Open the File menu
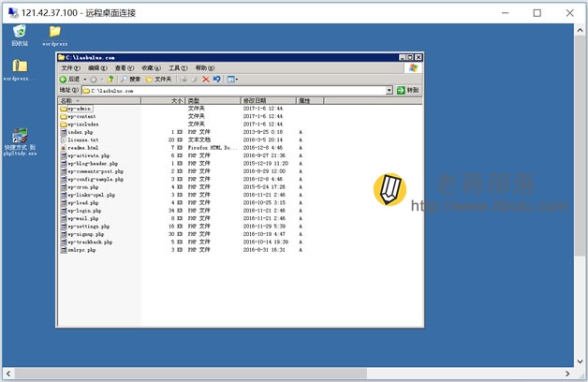Viewport: 588px width, 382px height. (71, 67)
